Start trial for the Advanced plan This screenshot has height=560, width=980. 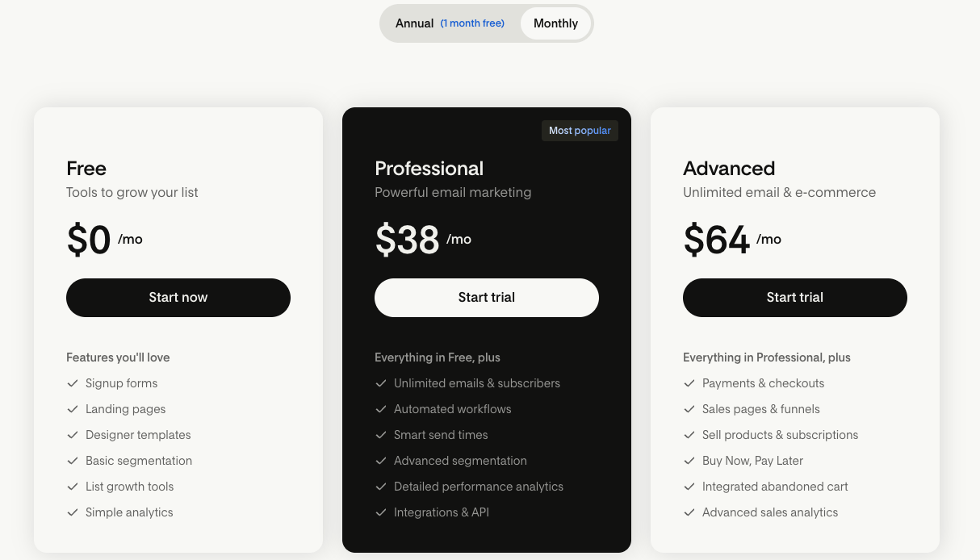click(x=795, y=298)
